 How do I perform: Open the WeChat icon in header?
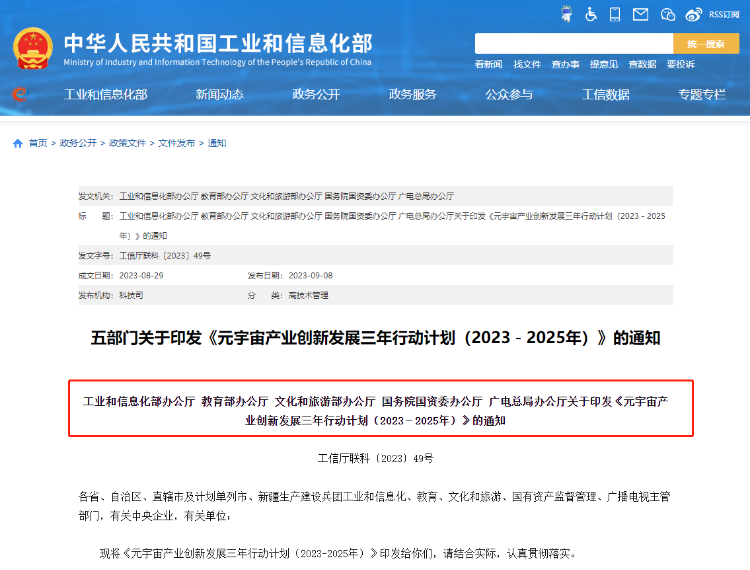pos(668,15)
